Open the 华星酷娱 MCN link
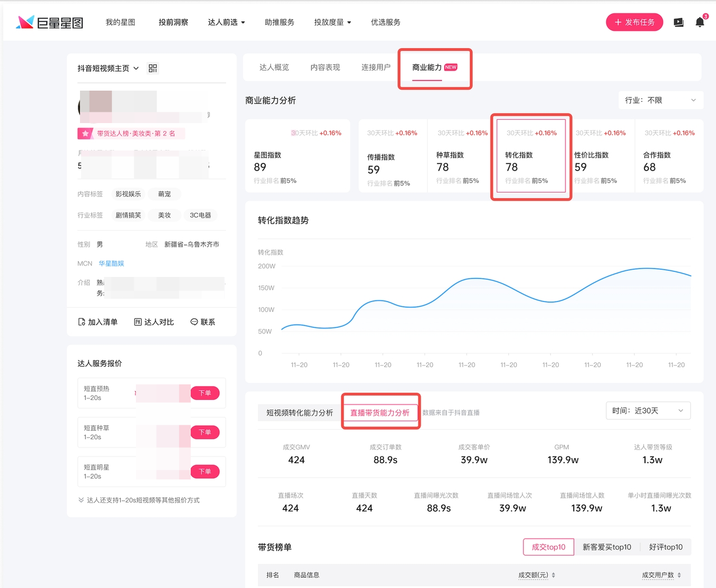Viewport: 716px width, 588px height. 111,264
